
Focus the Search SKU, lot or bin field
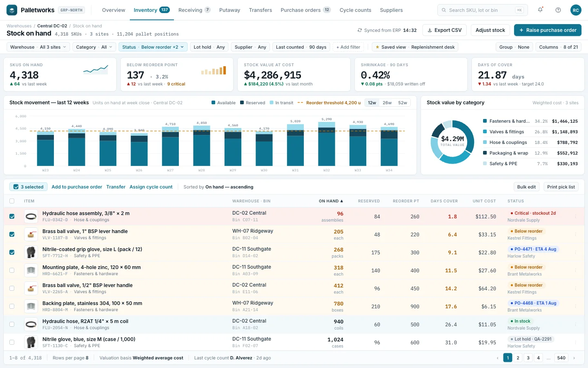pyautogui.click(x=482, y=10)
